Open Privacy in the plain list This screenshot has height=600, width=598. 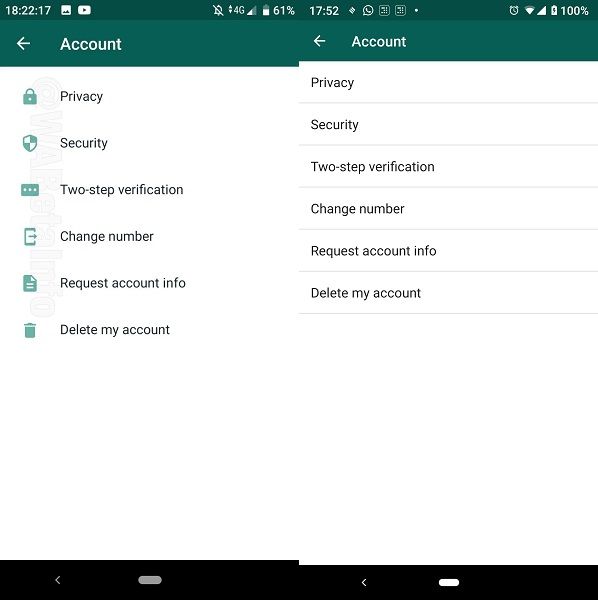click(448, 82)
